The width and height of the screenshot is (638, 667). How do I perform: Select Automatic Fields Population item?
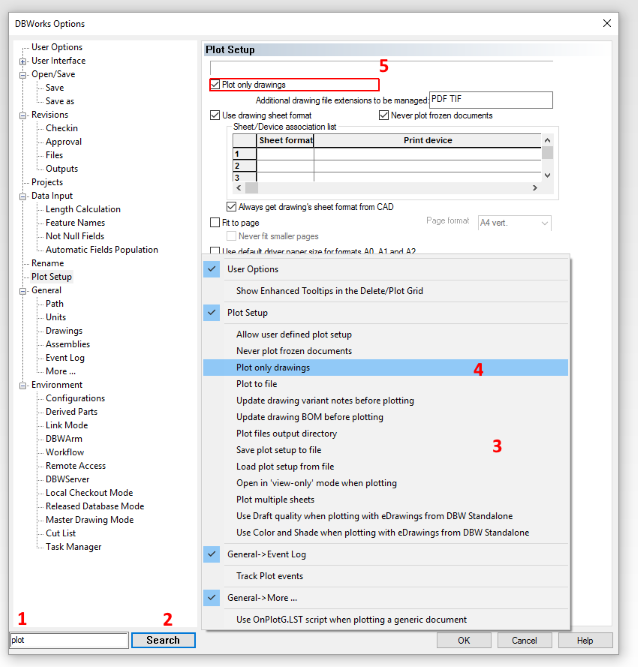click(102, 250)
